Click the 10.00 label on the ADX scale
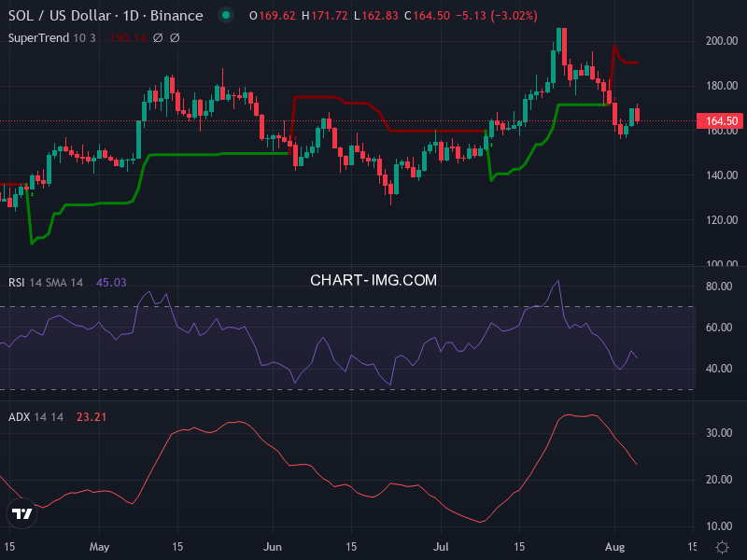The image size is (747, 560). tap(719, 526)
